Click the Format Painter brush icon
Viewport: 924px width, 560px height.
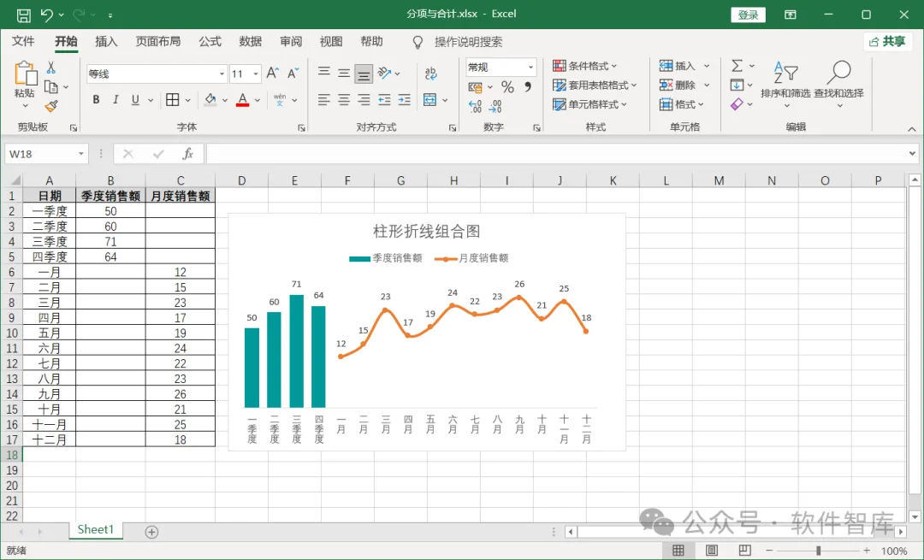tap(51, 106)
